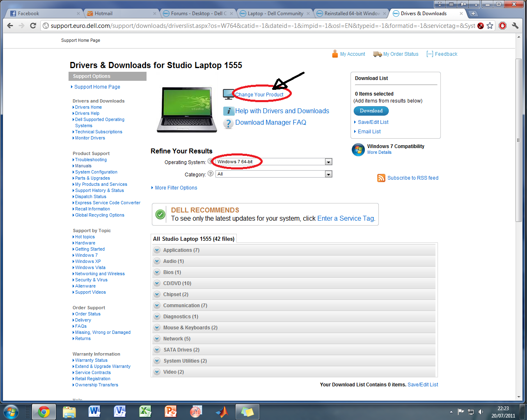527x420 pixels.
Task: Open Download Manager FAQ link
Action: (x=270, y=123)
